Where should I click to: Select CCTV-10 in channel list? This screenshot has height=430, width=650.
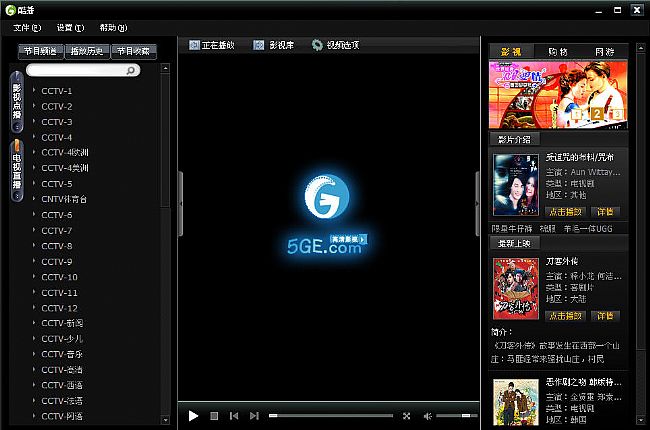pos(59,277)
